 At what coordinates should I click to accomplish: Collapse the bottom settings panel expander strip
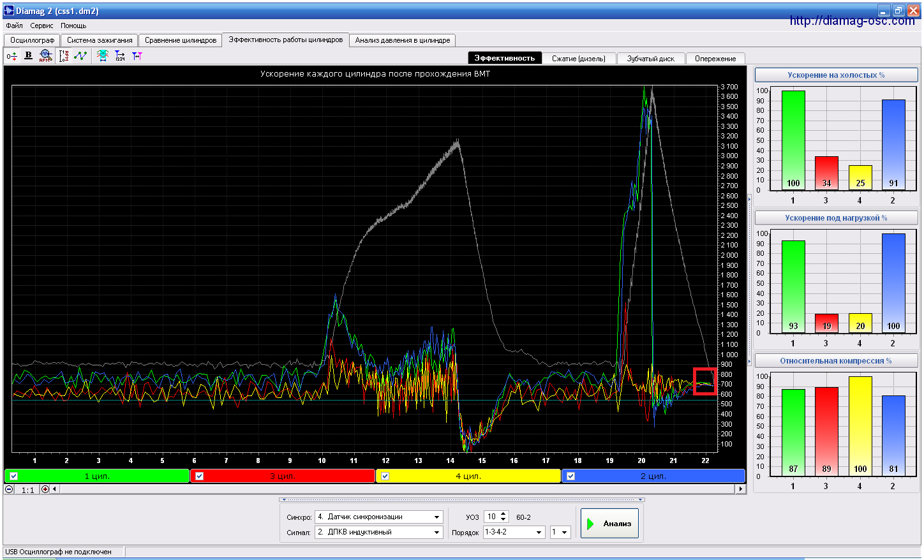pyautogui.click(x=461, y=499)
